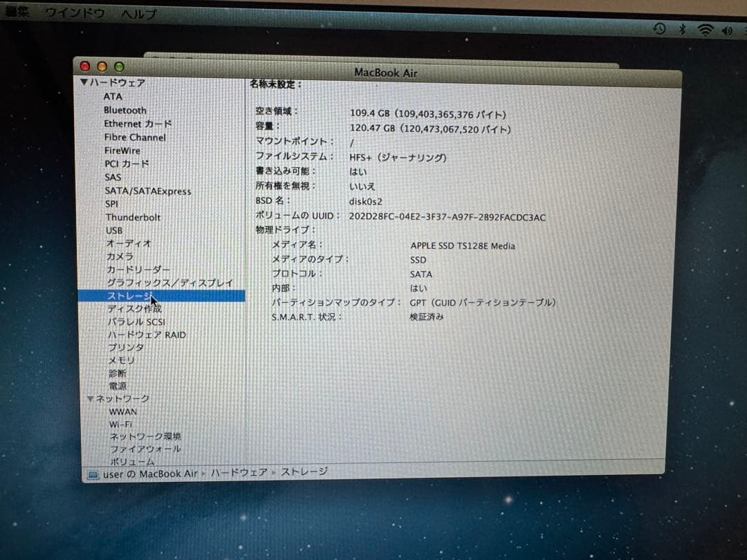Screen dimensions: 747x560
Task: Open the volume icon in the menu bar
Action: [726, 30]
